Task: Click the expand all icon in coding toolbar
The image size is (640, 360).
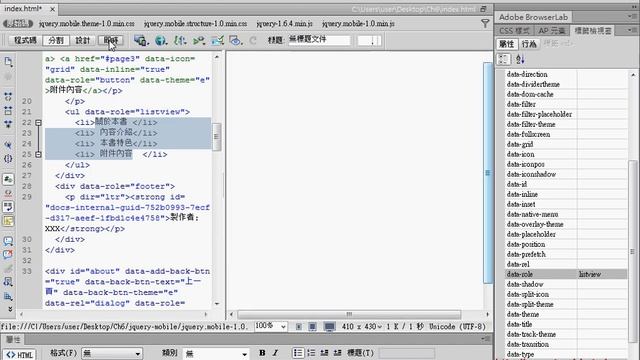Action: pos(8,124)
